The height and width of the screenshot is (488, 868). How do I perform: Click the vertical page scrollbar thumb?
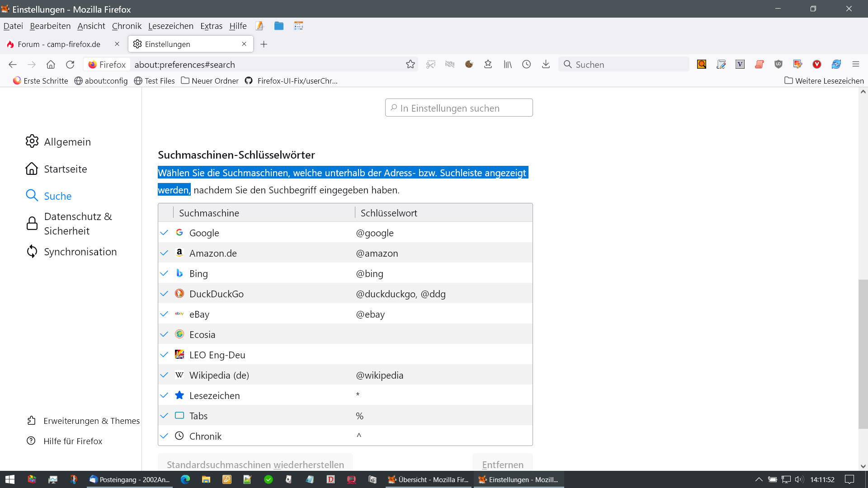[x=863, y=353]
